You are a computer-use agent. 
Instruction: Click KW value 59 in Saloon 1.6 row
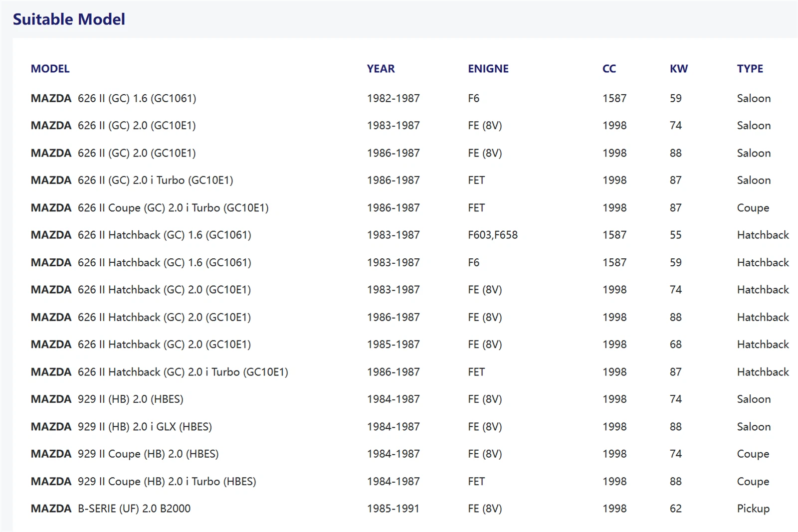pos(676,98)
